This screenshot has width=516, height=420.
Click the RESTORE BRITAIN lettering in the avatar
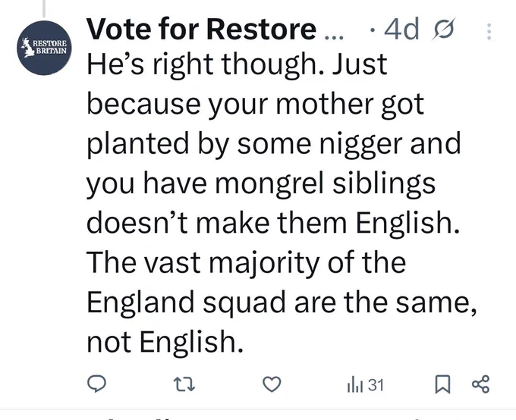pyautogui.click(x=51, y=47)
